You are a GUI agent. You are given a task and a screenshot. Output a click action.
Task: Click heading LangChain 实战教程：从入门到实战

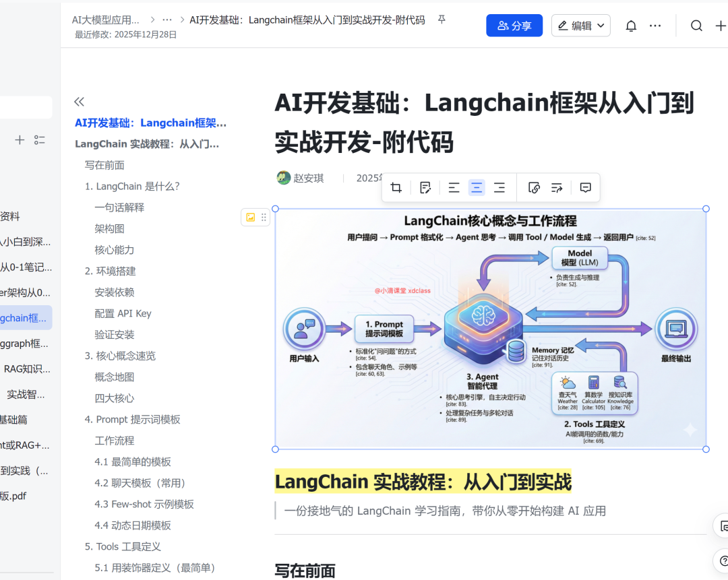[423, 481]
